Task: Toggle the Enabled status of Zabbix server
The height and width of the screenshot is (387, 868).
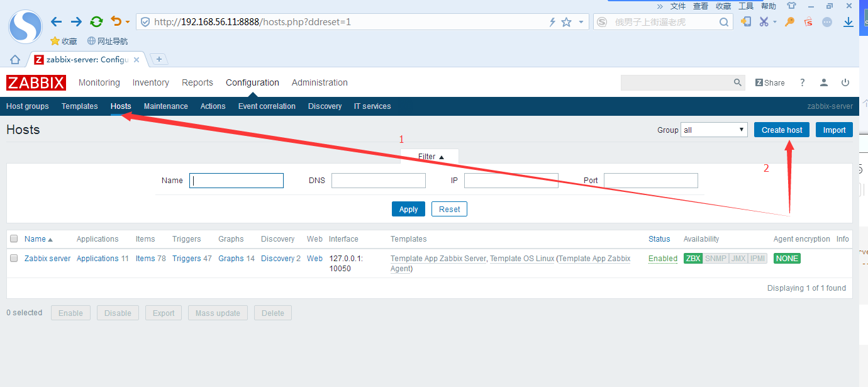Action: (x=663, y=259)
